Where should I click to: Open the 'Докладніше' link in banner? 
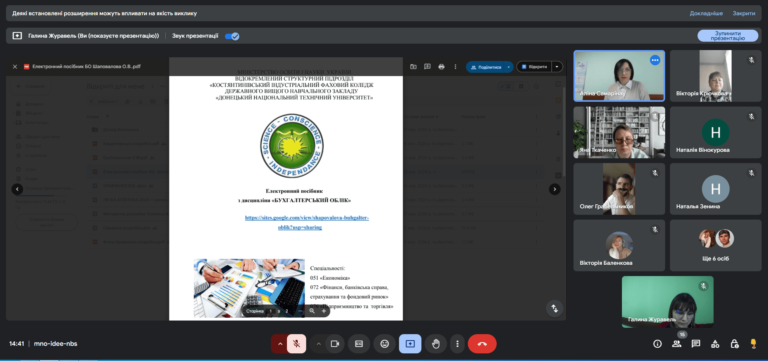tap(706, 13)
